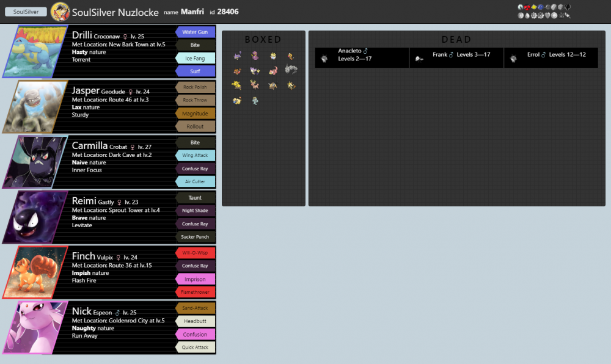Click the Ekans sprite in Boxed
Screen dimensions: 611x364
(x=254, y=56)
